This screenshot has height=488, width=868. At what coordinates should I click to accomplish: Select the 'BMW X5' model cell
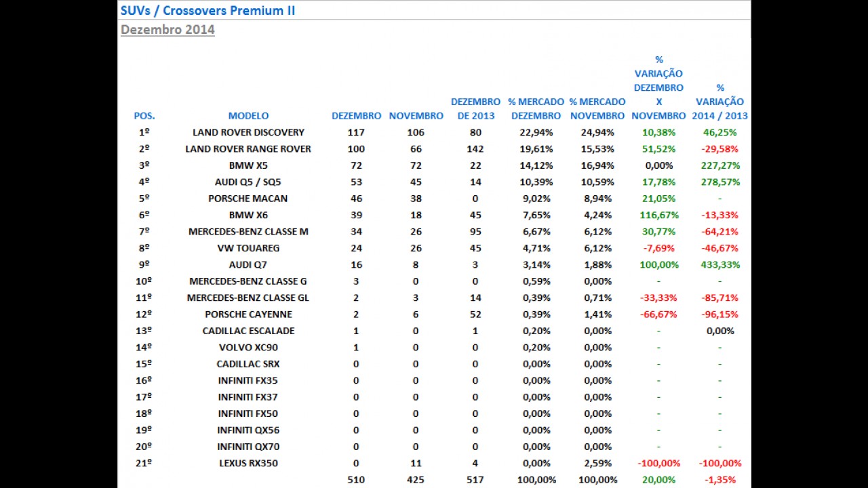pos(248,165)
